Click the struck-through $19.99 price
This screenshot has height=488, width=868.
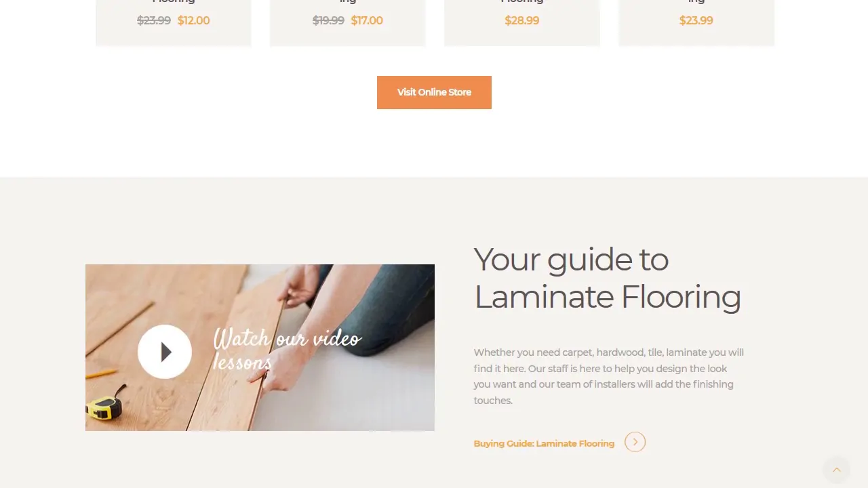coord(328,20)
